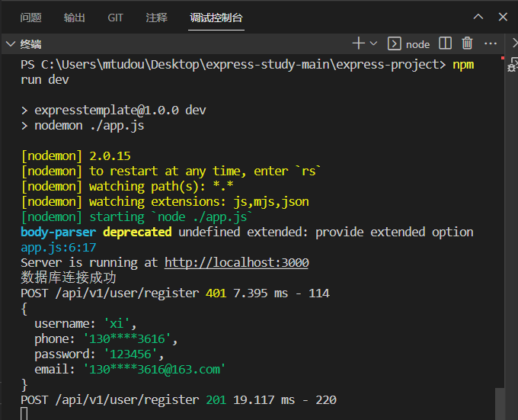This screenshot has height=420, width=518.
Task: Select the 调试控制台 tab
Action: [x=217, y=18]
